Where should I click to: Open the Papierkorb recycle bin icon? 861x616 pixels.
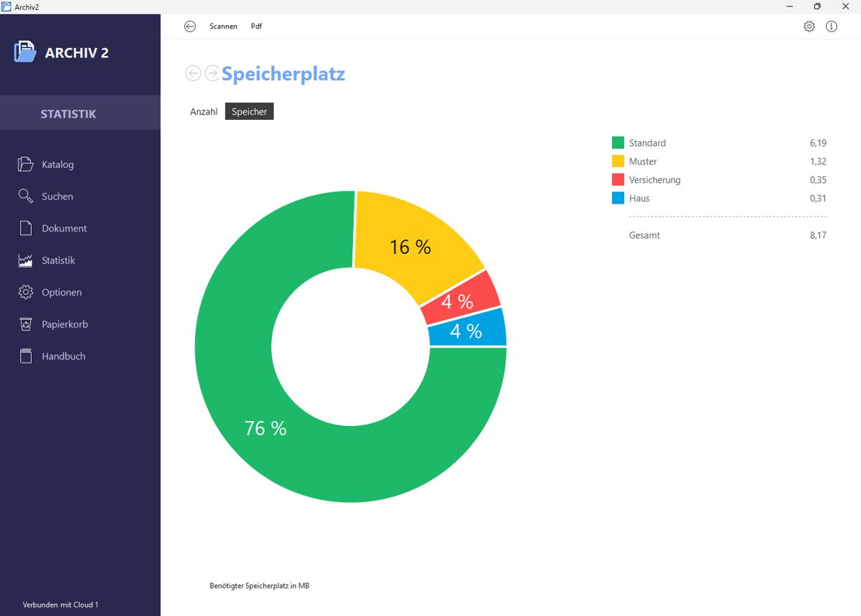(x=26, y=324)
